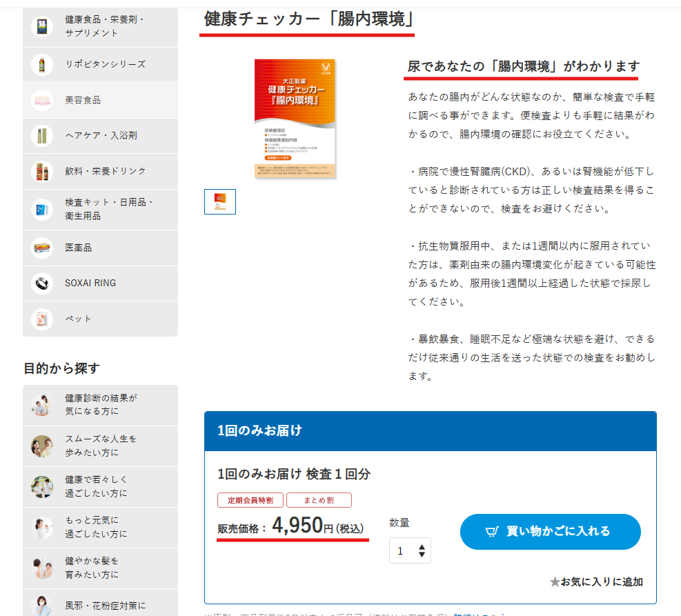
Task: Click the 美容食品 pink product icon
Action: (42, 100)
